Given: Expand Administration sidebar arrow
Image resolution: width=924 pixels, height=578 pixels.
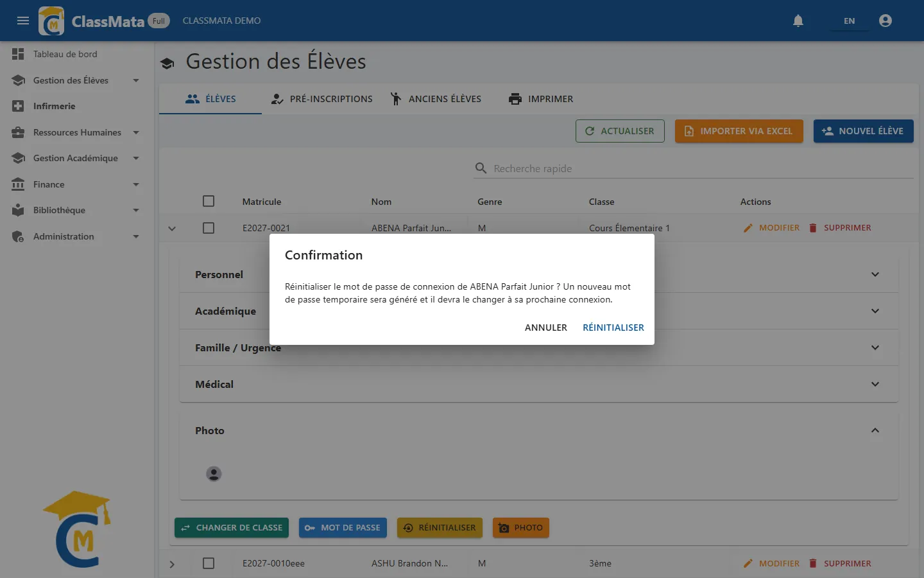Looking at the screenshot, I should point(136,236).
